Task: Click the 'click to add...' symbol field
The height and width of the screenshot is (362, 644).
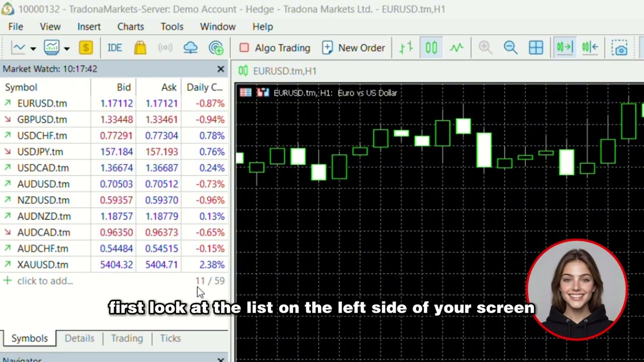Action: (x=45, y=281)
